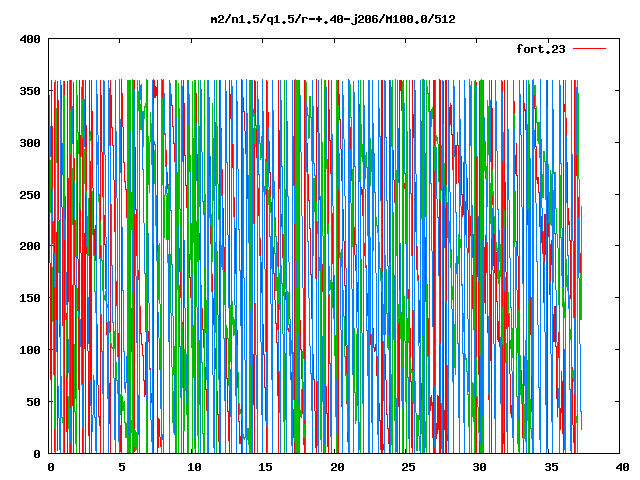Click y-axis label 200
The width and height of the screenshot is (640, 480).
(x=30, y=246)
